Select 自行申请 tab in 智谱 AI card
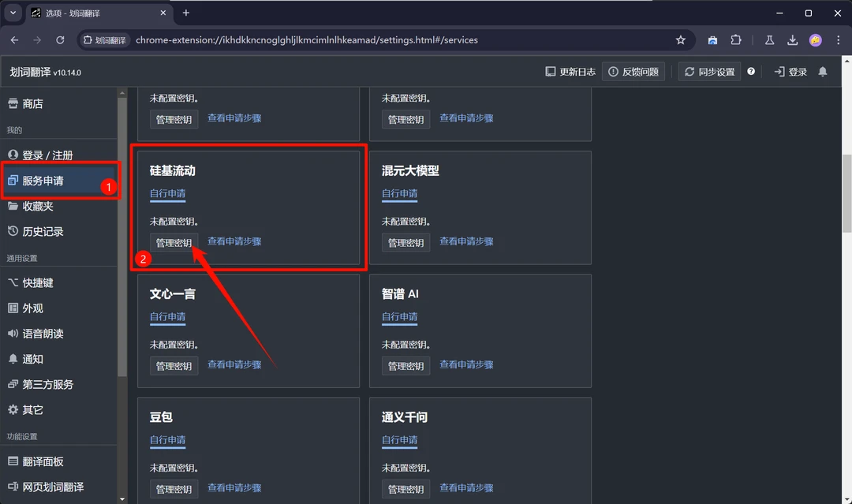 point(400,317)
